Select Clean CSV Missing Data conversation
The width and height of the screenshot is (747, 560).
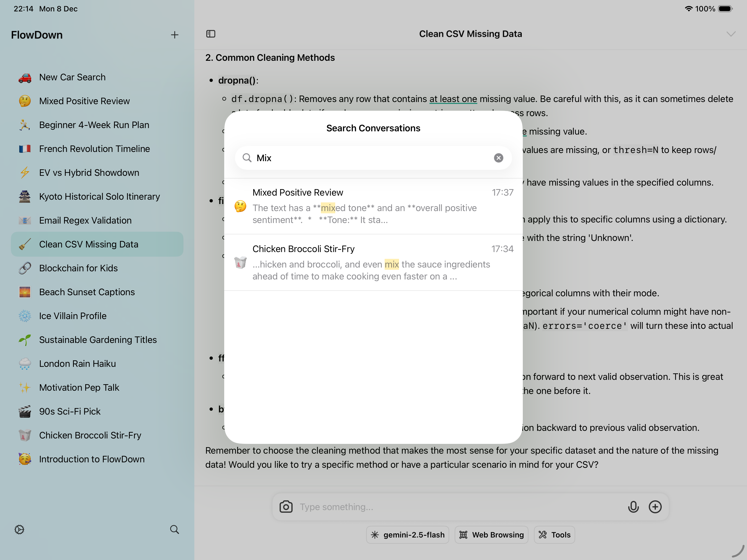coord(97,244)
